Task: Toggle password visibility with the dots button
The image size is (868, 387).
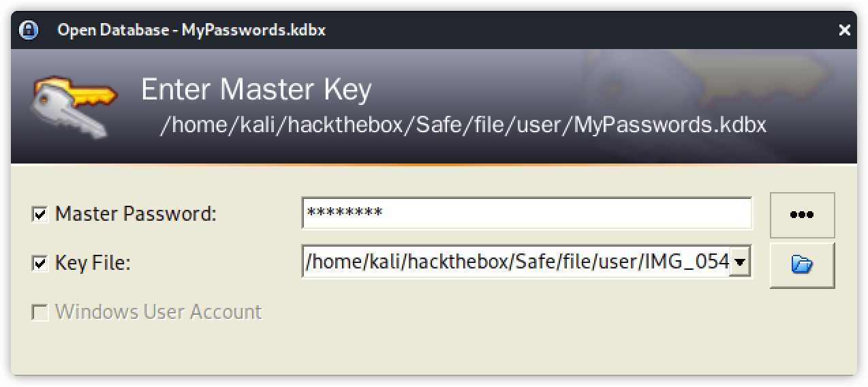Action: [802, 214]
